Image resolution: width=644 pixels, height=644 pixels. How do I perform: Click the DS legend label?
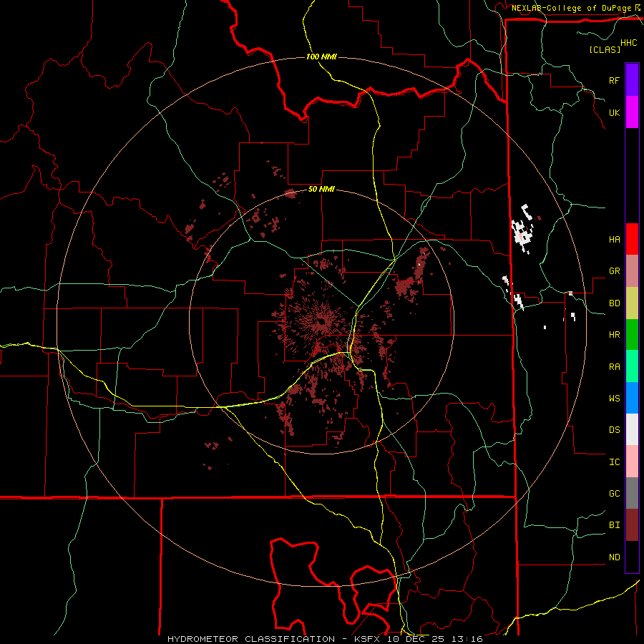pos(614,430)
